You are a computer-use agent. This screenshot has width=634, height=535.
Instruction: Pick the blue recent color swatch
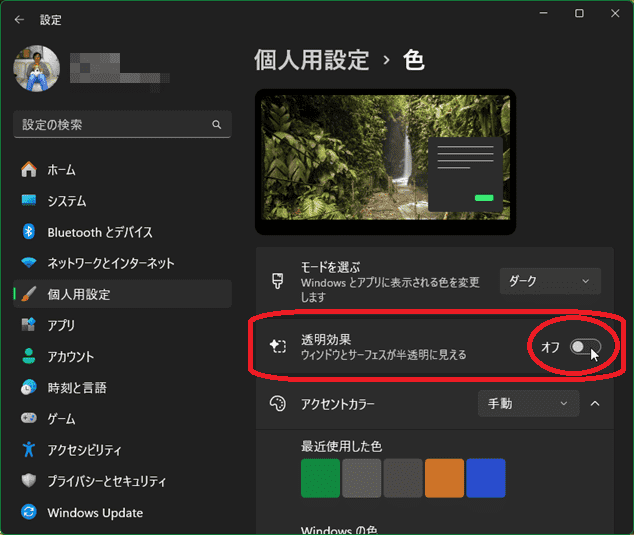click(485, 478)
